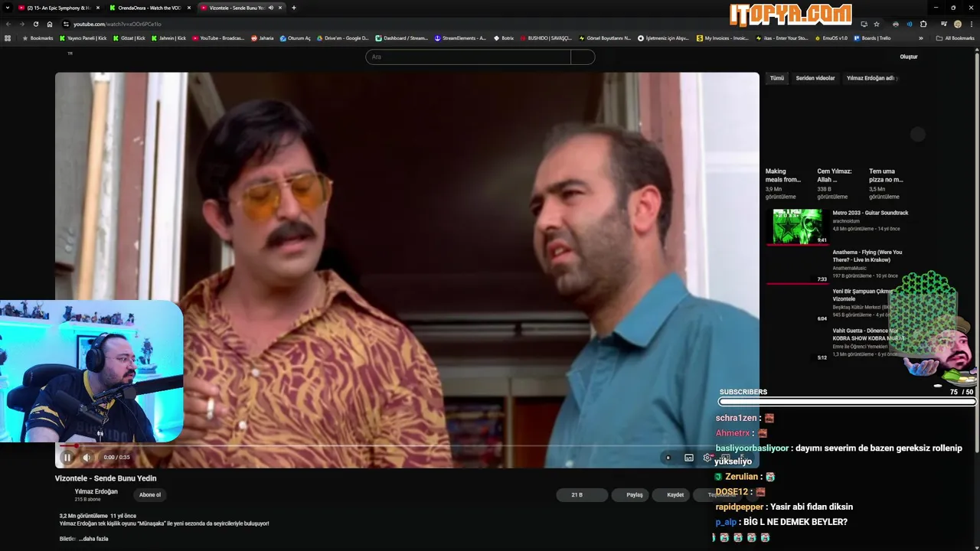Open the Oluştur create button

coord(908,57)
